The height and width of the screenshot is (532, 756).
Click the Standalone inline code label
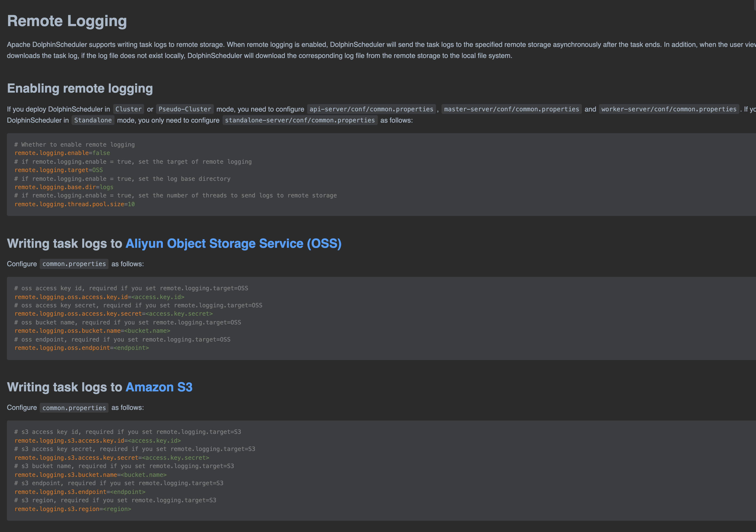click(x=93, y=121)
